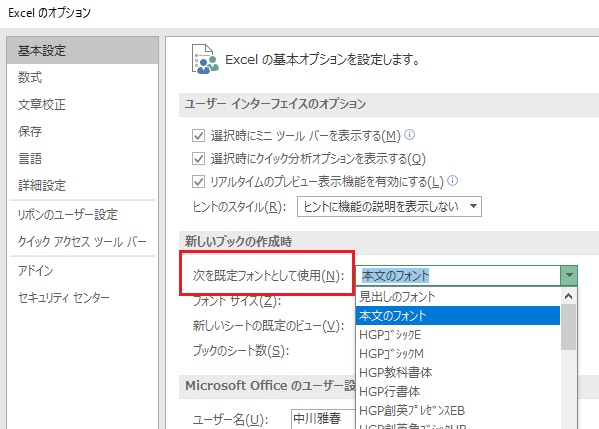Screen dimensions: 599x429
Task: Go to 保存 settings category
Action: (x=30, y=131)
